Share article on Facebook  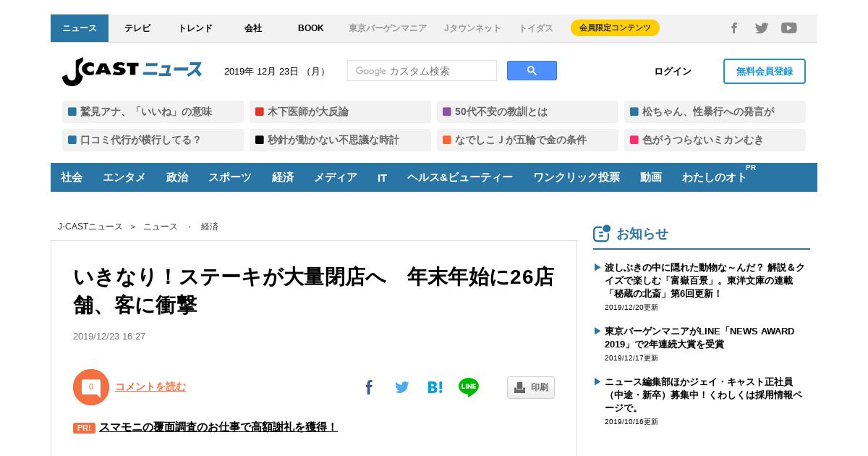pos(369,387)
